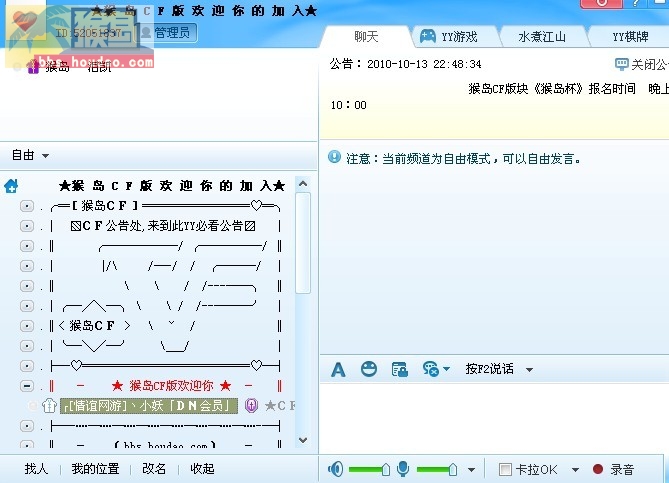Click the announcement date 2010-10-13 22:48:34
This screenshot has width=669, height=483.
pyautogui.click(x=424, y=64)
